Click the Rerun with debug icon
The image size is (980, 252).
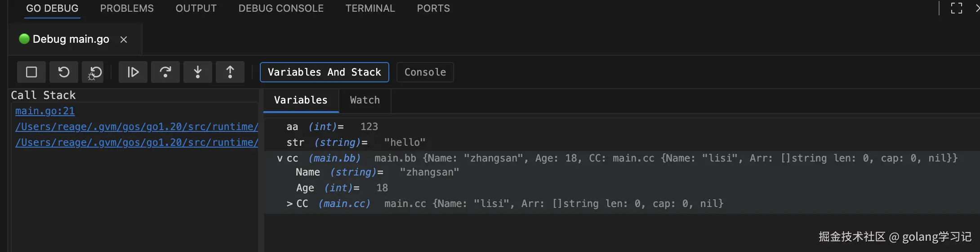click(95, 72)
